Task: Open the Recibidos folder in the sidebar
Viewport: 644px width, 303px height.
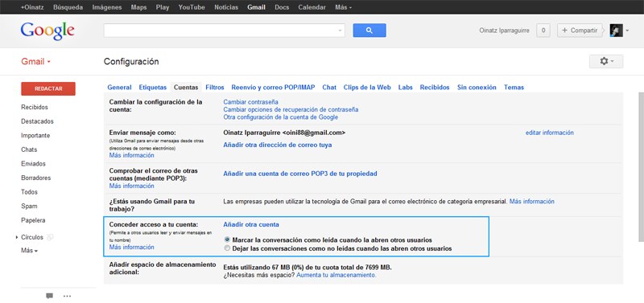Action: pos(35,107)
